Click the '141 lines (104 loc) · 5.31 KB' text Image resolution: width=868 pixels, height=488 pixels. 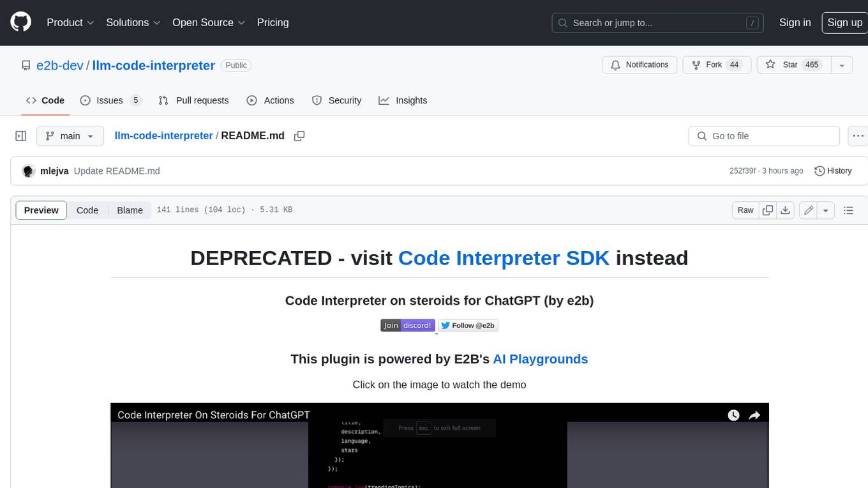pyautogui.click(x=224, y=210)
